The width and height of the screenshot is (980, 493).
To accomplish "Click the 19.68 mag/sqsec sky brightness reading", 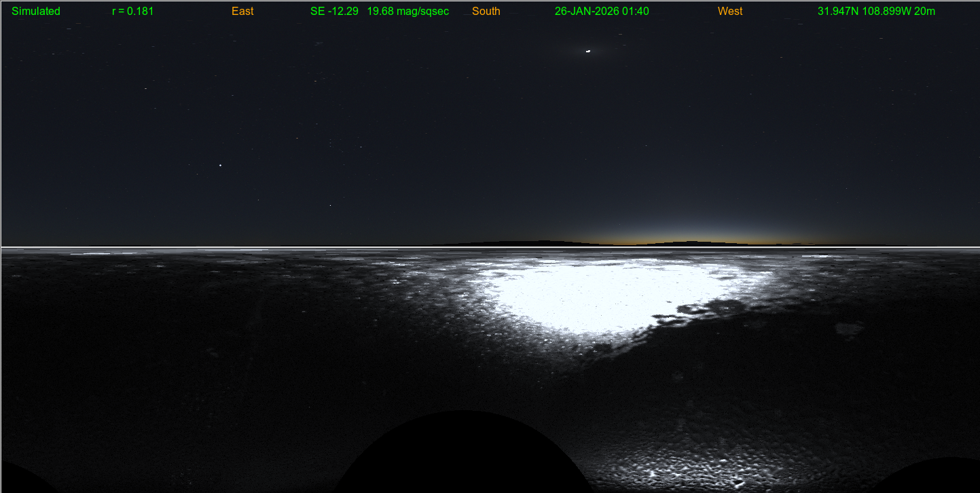I will (407, 12).
